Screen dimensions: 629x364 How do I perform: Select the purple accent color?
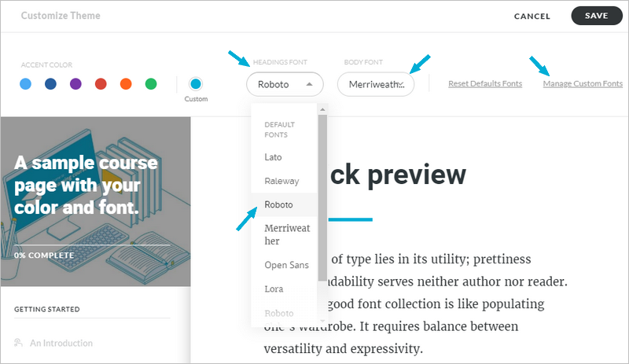click(75, 84)
